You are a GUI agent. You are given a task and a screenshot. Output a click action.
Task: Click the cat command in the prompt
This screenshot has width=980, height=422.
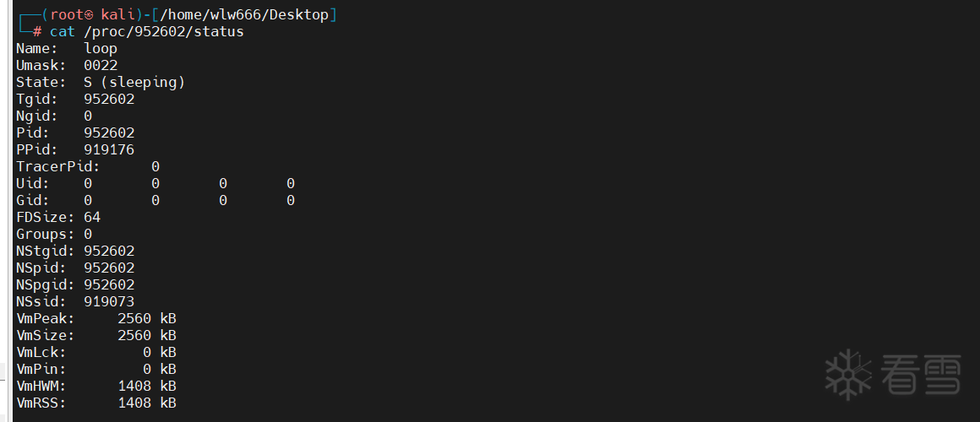[x=63, y=31]
